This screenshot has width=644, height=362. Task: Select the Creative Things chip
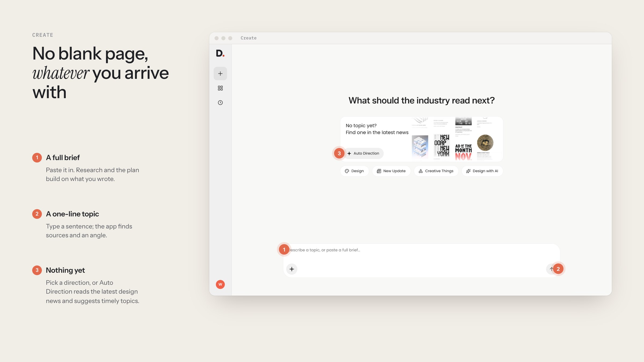click(x=436, y=171)
